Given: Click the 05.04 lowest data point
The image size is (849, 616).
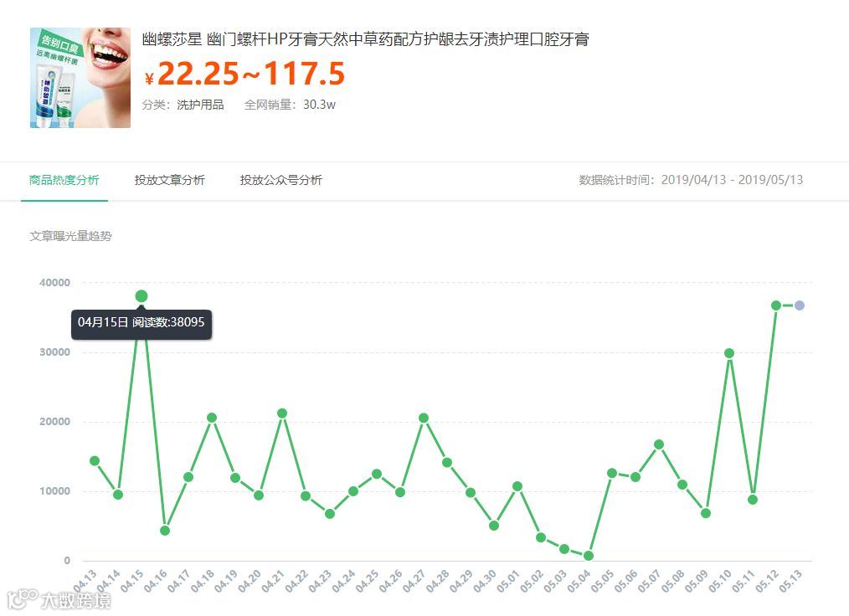Looking at the screenshot, I should (x=589, y=556).
